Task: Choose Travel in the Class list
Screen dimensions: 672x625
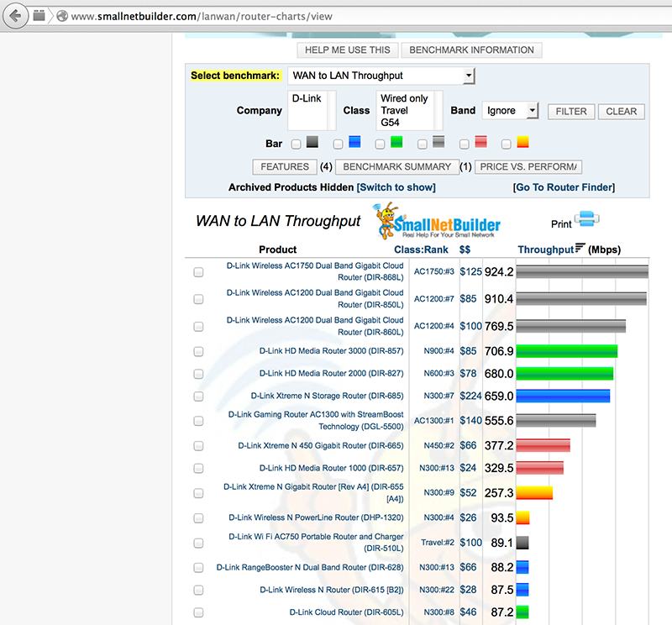Action: (x=394, y=110)
